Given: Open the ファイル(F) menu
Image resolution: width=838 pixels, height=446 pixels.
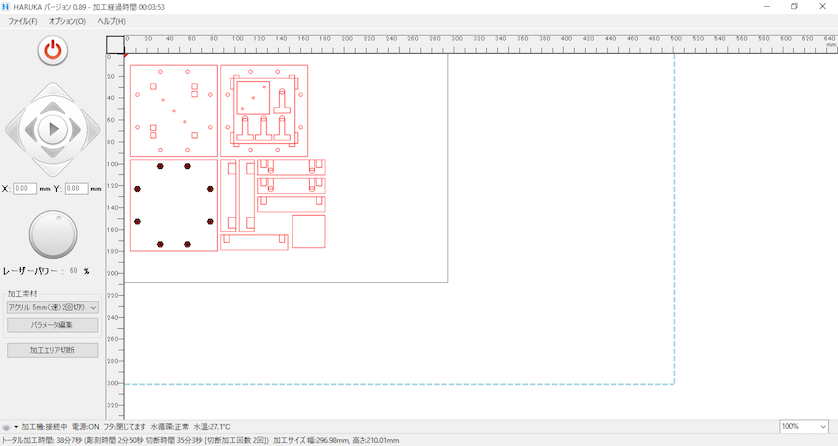Looking at the screenshot, I should point(23,21).
